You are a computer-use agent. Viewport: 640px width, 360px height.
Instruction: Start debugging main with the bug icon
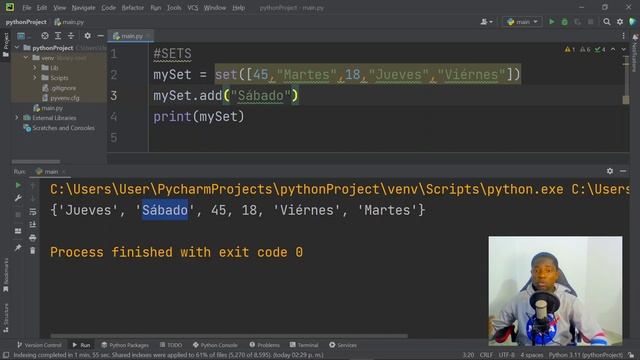pyautogui.click(x=564, y=22)
